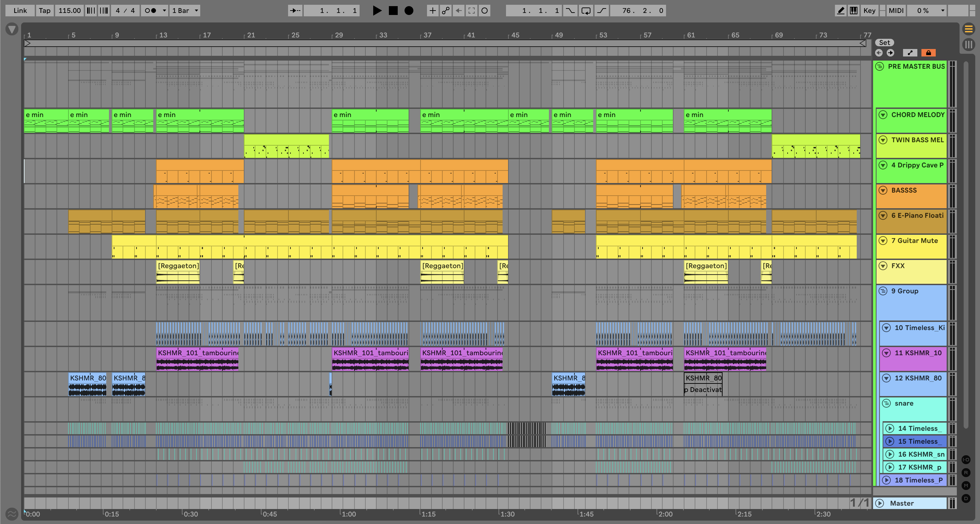980x524 pixels.
Task: Click the tempo field showing 115.00
Action: point(69,11)
